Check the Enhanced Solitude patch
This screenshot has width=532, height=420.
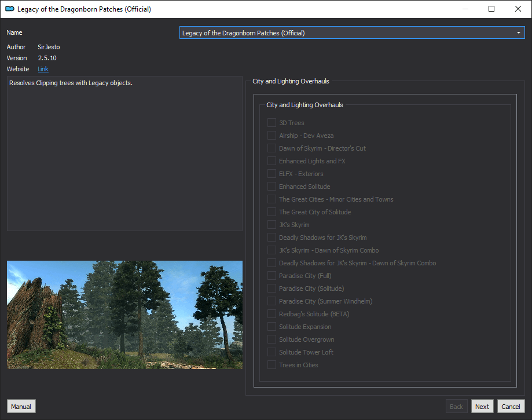(271, 186)
